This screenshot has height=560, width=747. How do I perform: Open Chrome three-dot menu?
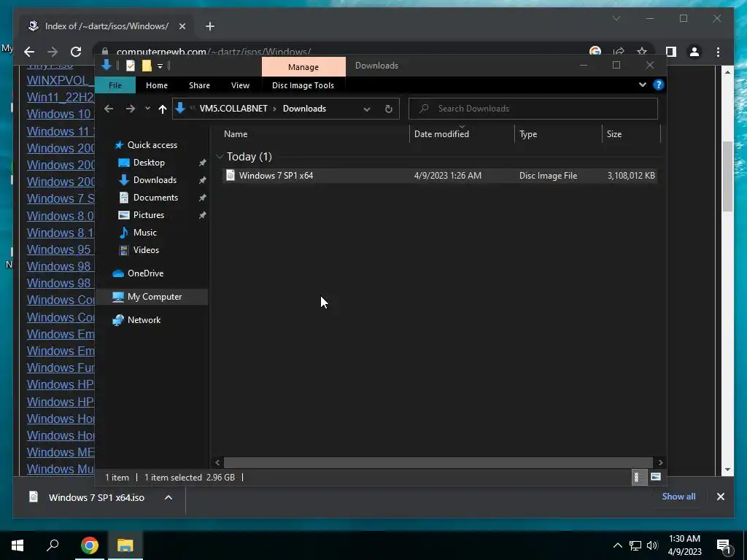click(718, 52)
